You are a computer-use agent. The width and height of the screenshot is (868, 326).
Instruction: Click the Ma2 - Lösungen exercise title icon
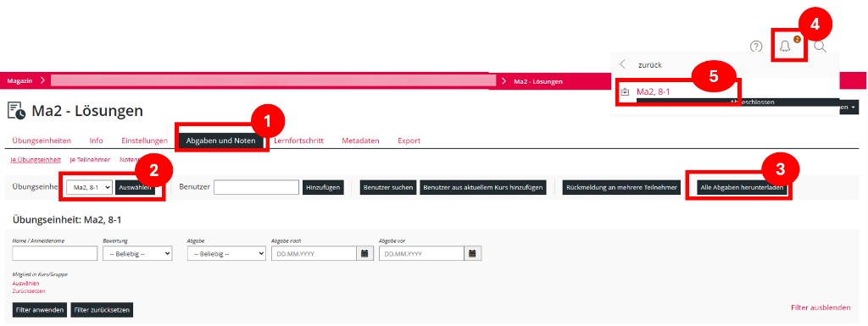[x=16, y=111]
